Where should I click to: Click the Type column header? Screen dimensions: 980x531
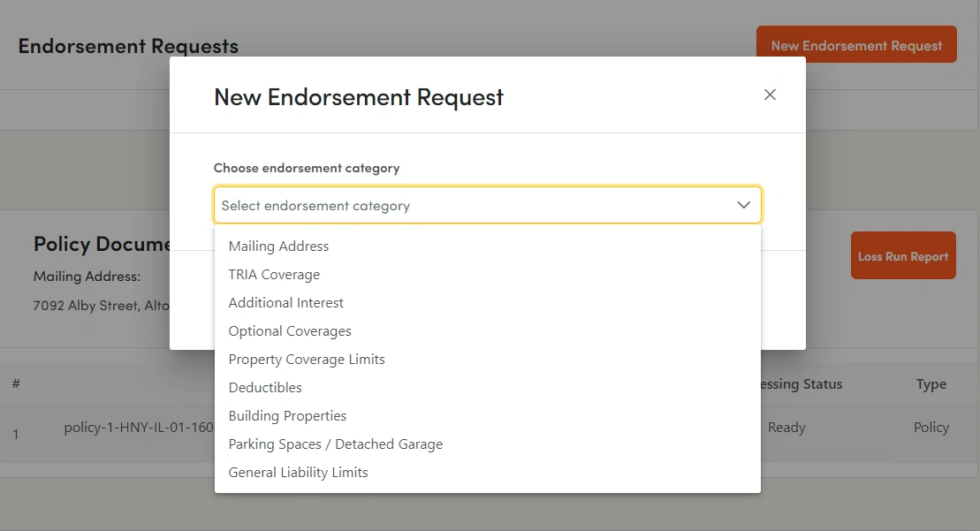931,383
